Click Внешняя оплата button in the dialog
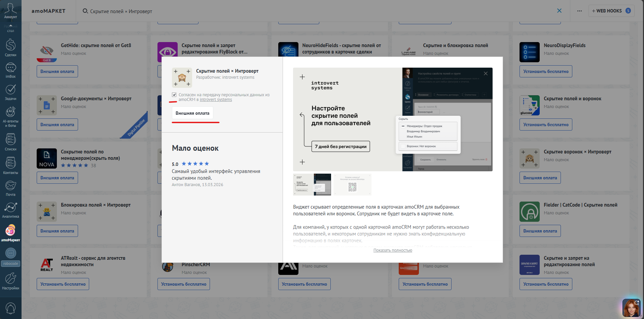The image size is (644, 319). click(x=192, y=113)
